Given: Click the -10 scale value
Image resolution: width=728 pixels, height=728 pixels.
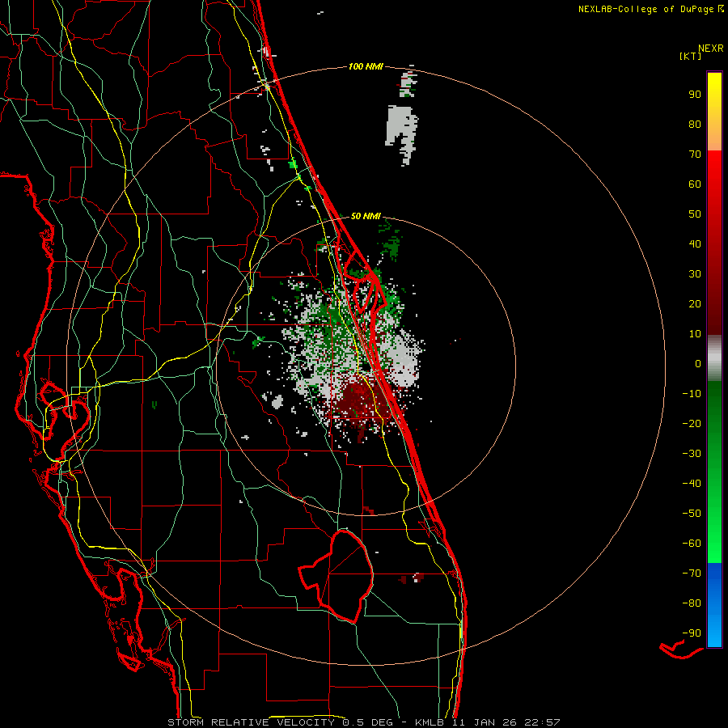Looking at the screenshot, I should coord(692,394).
